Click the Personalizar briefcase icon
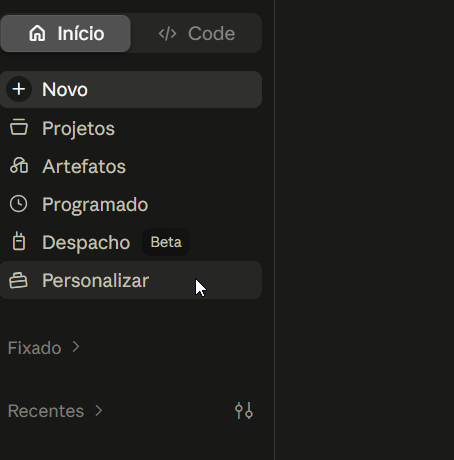 19,280
